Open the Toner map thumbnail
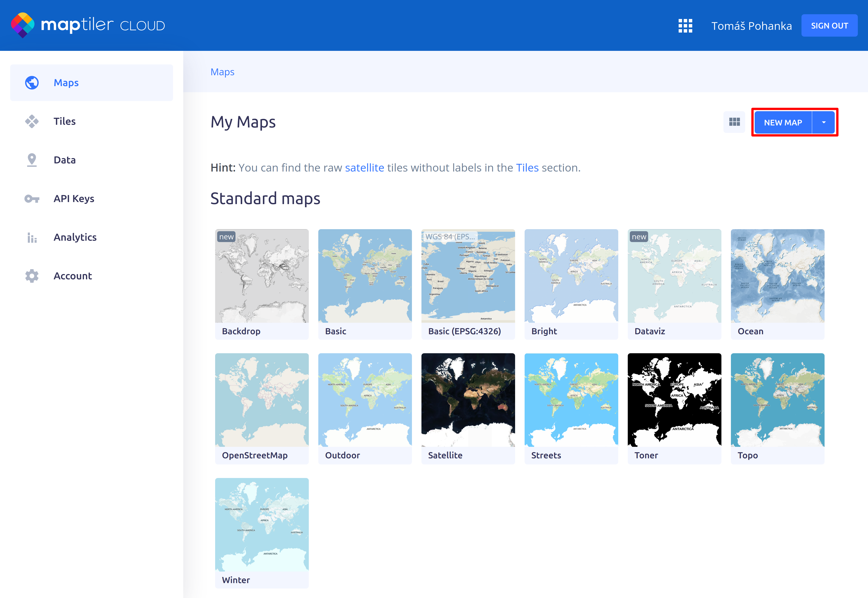The height and width of the screenshot is (598, 868). [674, 400]
